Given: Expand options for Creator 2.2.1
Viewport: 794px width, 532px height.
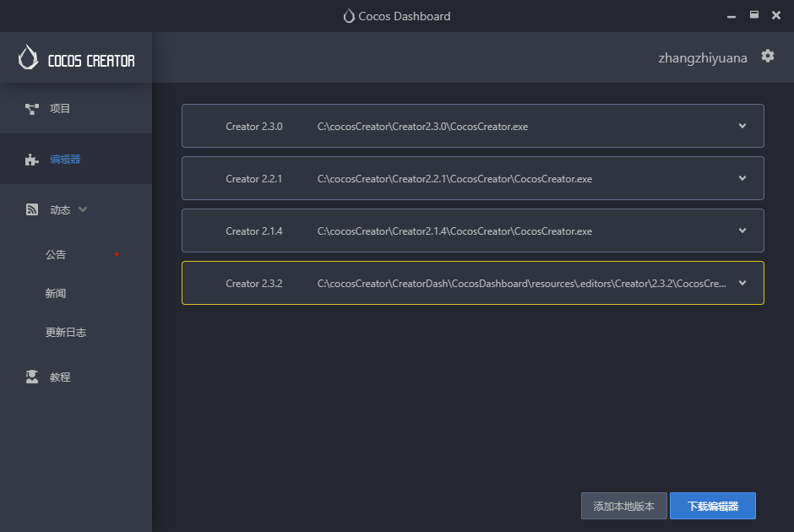Looking at the screenshot, I should pyautogui.click(x=742, y=178).
